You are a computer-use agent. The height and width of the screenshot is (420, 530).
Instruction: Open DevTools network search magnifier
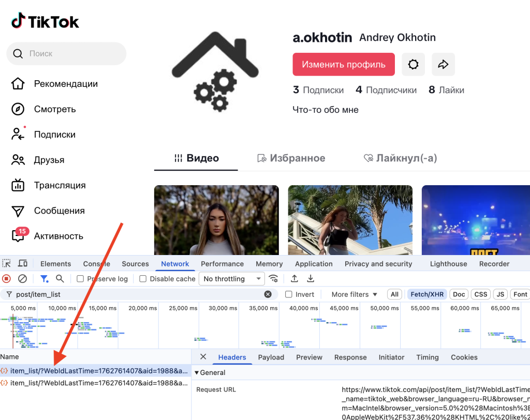[x=60, y=279]
